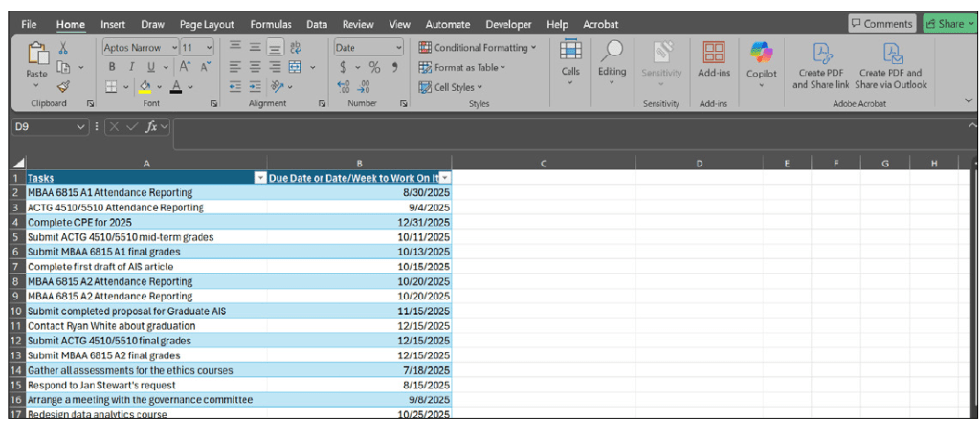Viewport: 980px width, 443px height.
Task: Click the Insert Function fx icon
Action: pos(152,126)
